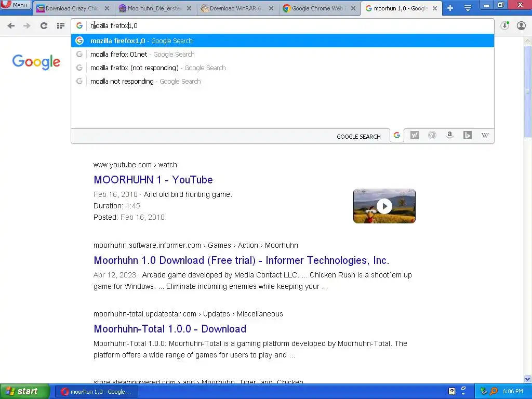Open the Opera Menu button
532x399 pixels.
(x=16, y=5)
